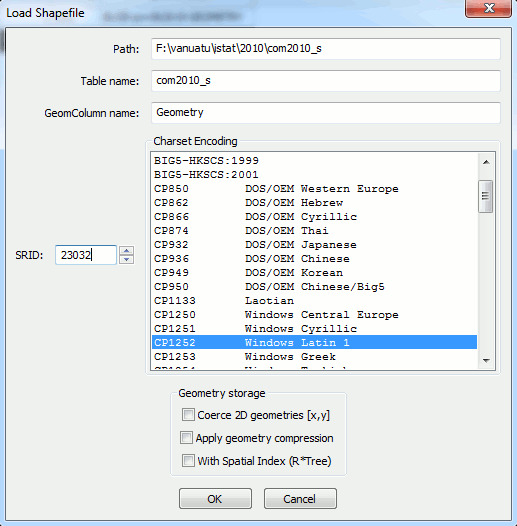Click the Cancel button
Screen dimensions: 517x526
(x=300, y=498)
